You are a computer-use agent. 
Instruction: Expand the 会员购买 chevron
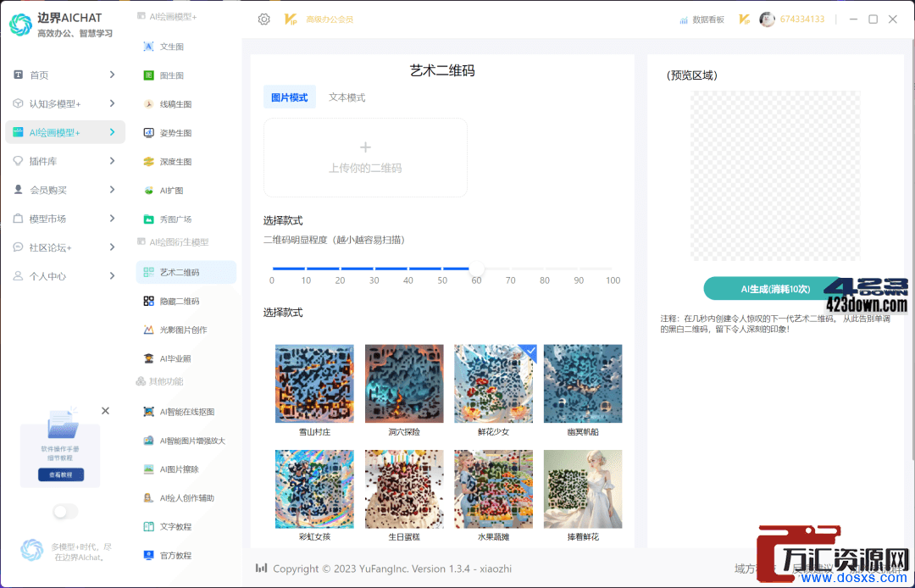point(112,190)
